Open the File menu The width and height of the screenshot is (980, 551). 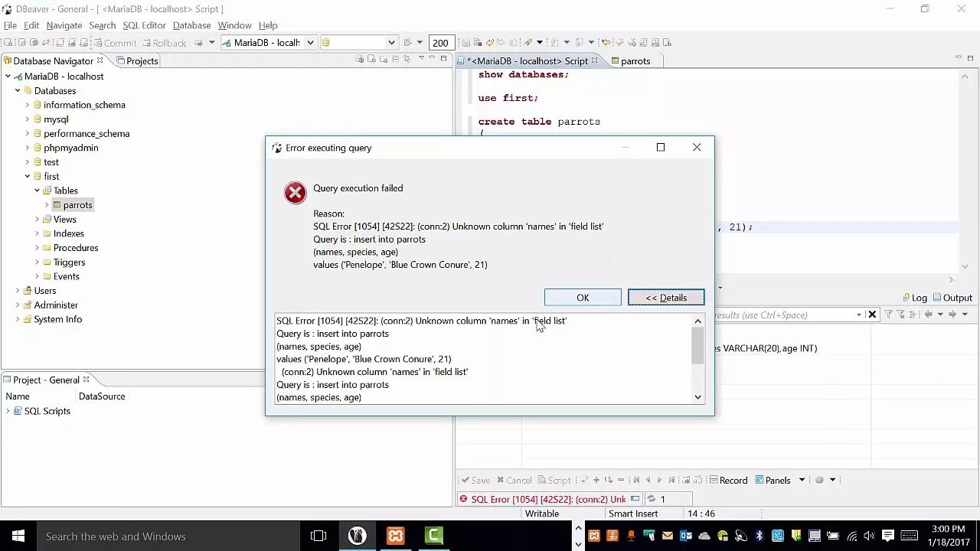10,25
